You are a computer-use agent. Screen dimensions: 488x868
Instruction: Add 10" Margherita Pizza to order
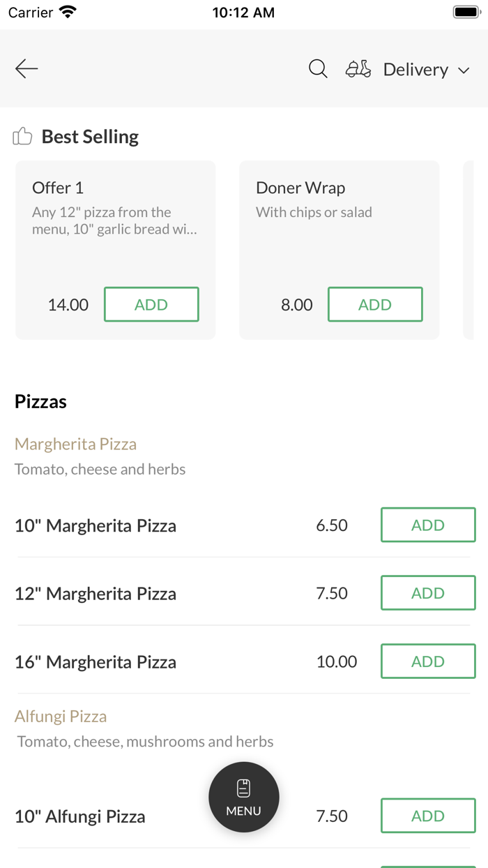tap(428, 525)
